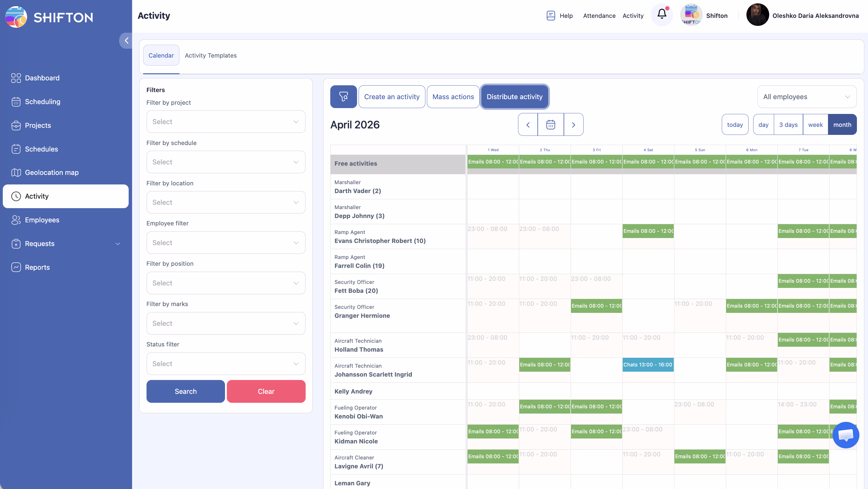Select the day view option
The image size is (868, 489).
[763, 125]
